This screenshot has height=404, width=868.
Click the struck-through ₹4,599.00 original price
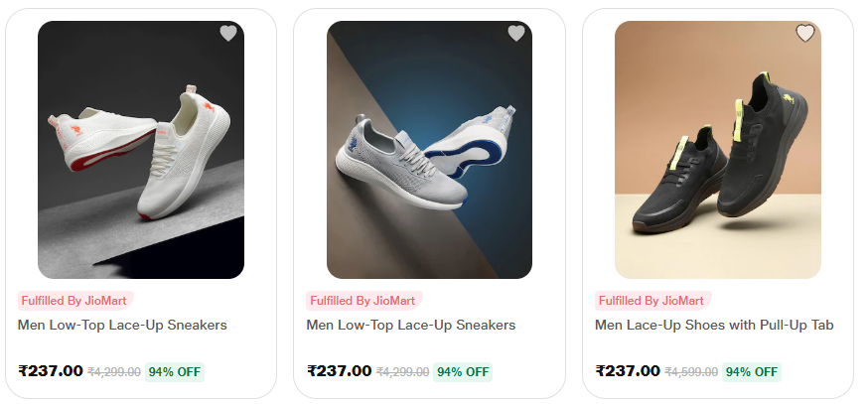pyautogui.click(x=691, y=372)
